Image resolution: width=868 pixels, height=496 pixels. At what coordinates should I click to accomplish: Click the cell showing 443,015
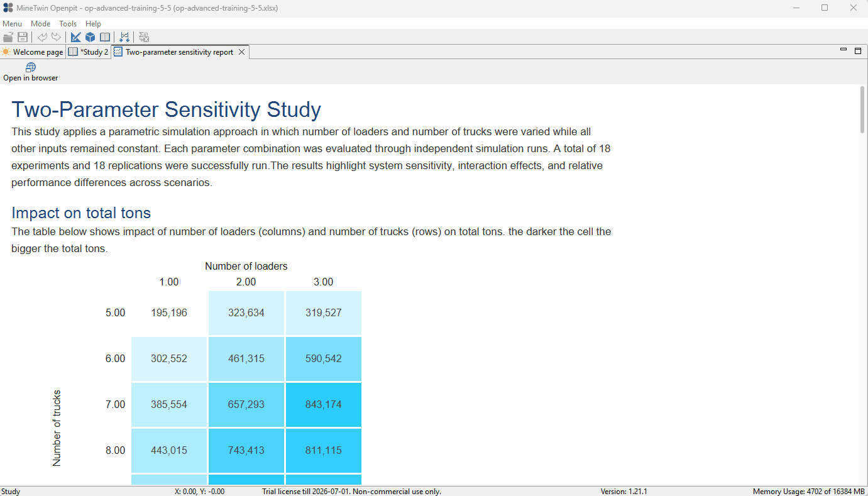(169, 450)
